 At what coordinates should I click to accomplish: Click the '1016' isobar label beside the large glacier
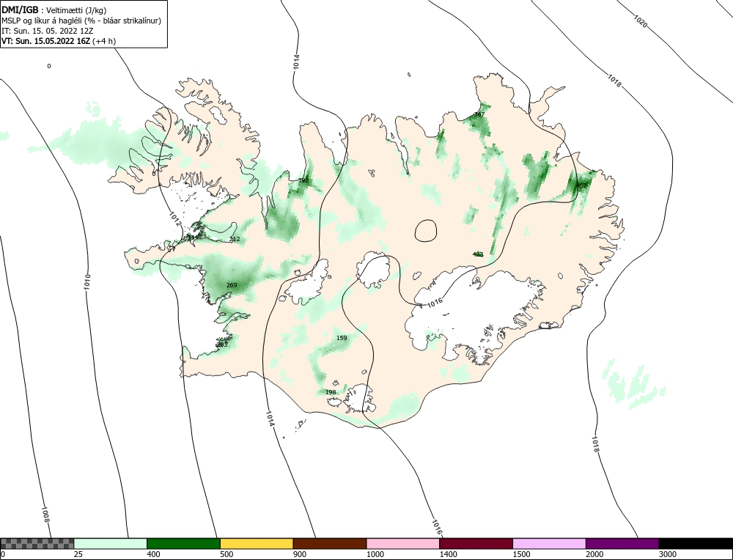point(435,302)
